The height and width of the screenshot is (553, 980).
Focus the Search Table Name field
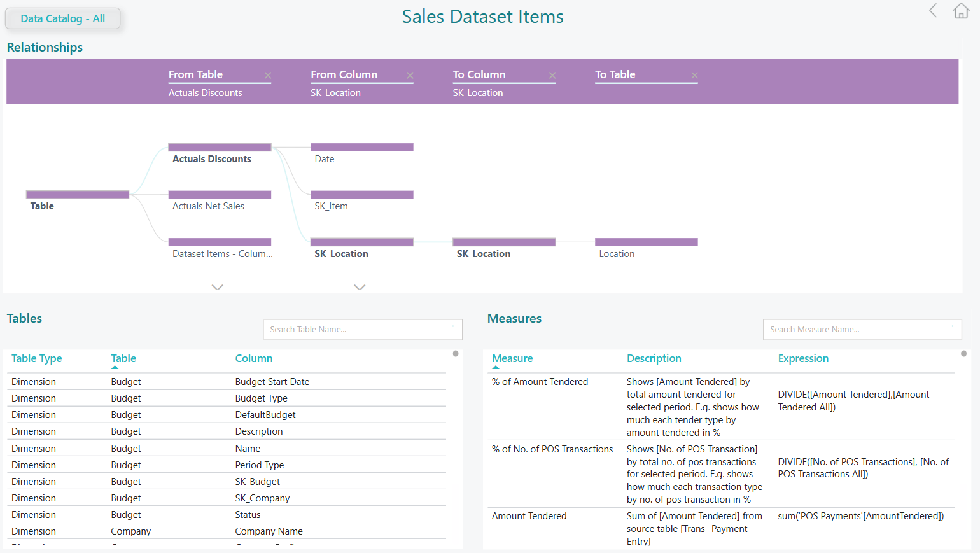362,330
